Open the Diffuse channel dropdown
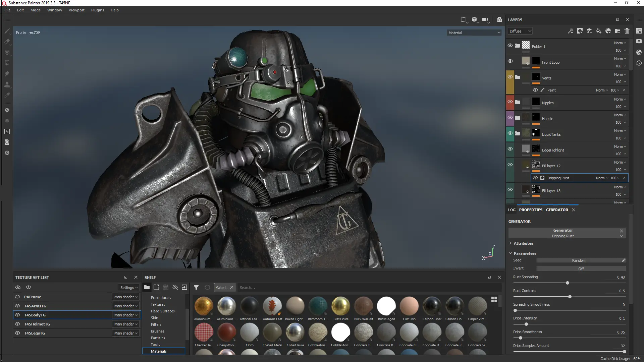644x362 pixels. 520,31
